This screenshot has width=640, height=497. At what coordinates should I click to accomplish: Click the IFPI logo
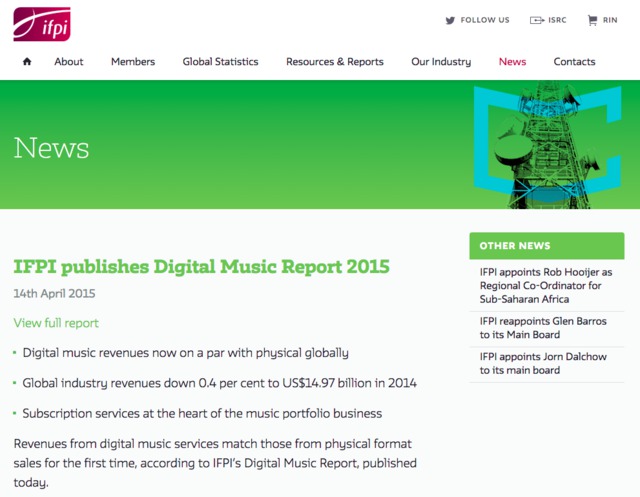42,23
